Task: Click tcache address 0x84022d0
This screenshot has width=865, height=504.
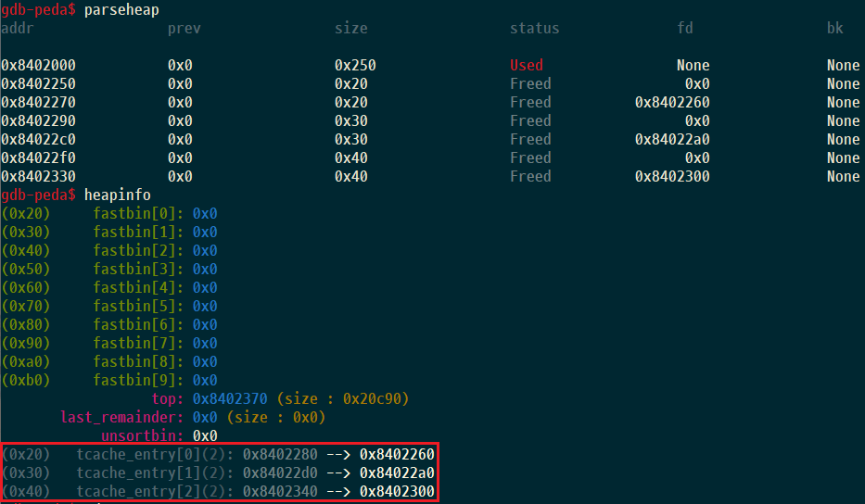Action: (280, 473)
